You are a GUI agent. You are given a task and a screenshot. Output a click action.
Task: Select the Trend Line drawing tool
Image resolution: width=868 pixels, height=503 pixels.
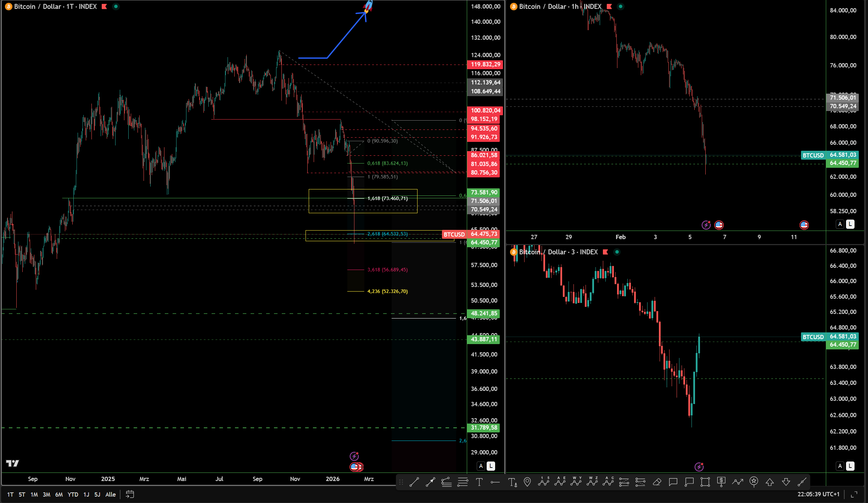[x=414, y=482]
